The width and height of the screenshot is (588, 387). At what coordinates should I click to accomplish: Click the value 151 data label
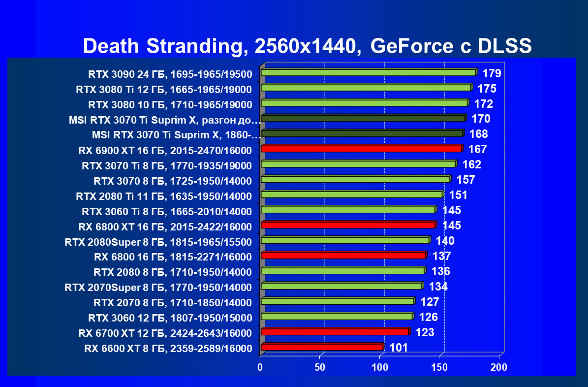(x=458, y=195)
